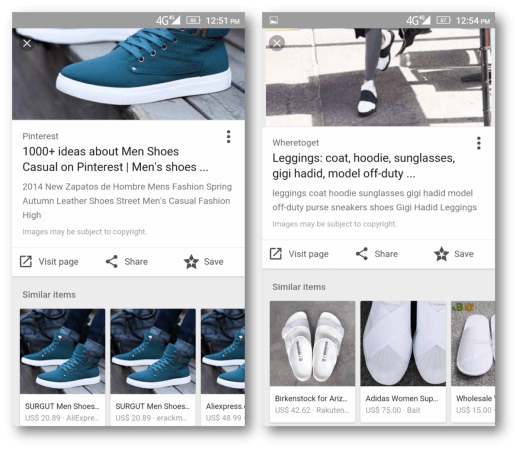Click 'Similar items' heading in right screen
The width and height of the screenshot is (519, 450).
299,287
